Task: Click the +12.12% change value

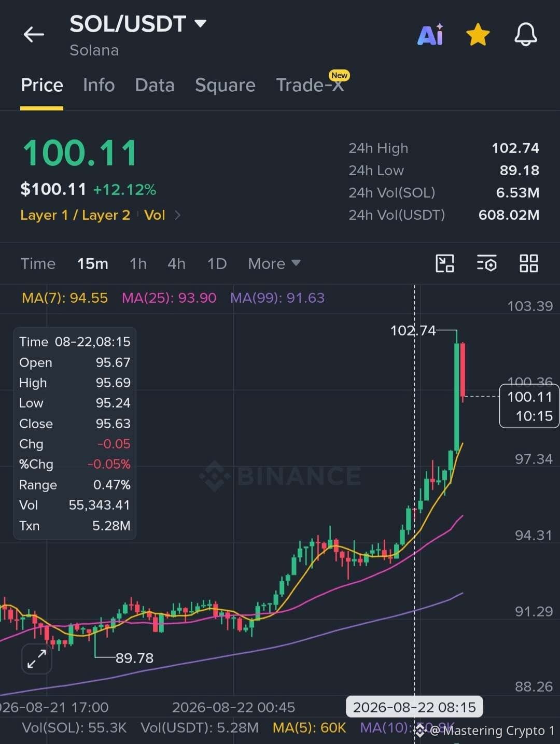Action: [x=124, y=190]
